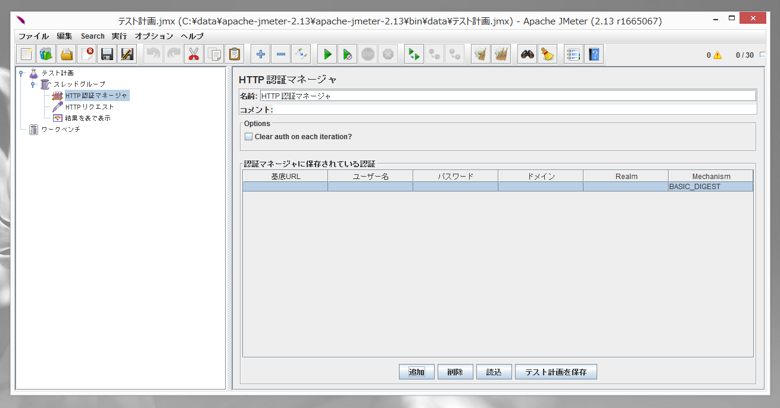
Task: Click the テスト計画を保存 button
Action: (556, 372)
